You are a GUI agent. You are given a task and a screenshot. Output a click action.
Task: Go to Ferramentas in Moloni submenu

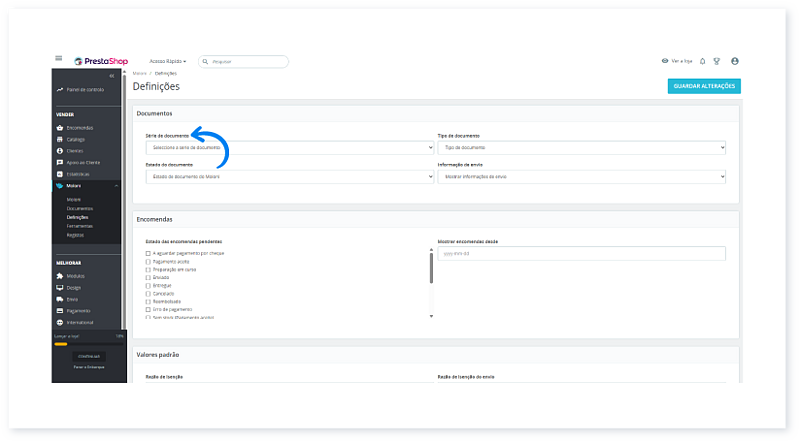click(80, 226)
